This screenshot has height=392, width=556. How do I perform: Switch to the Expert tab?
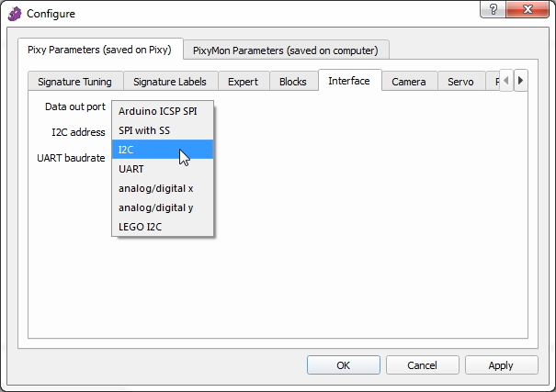[244, 82]
